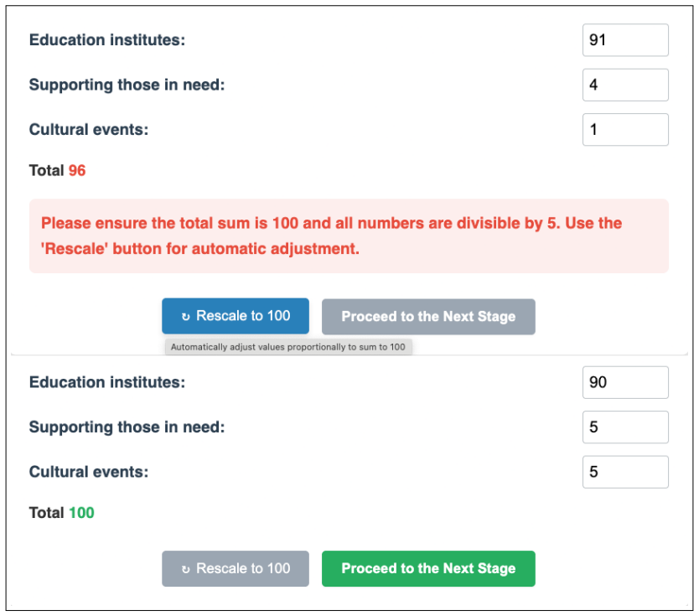The height and width of the screenshot is (616, 699).
Task: Click the 'Automatically adjust values proportionally' tooltip
Action: click(x=288, y=347)
